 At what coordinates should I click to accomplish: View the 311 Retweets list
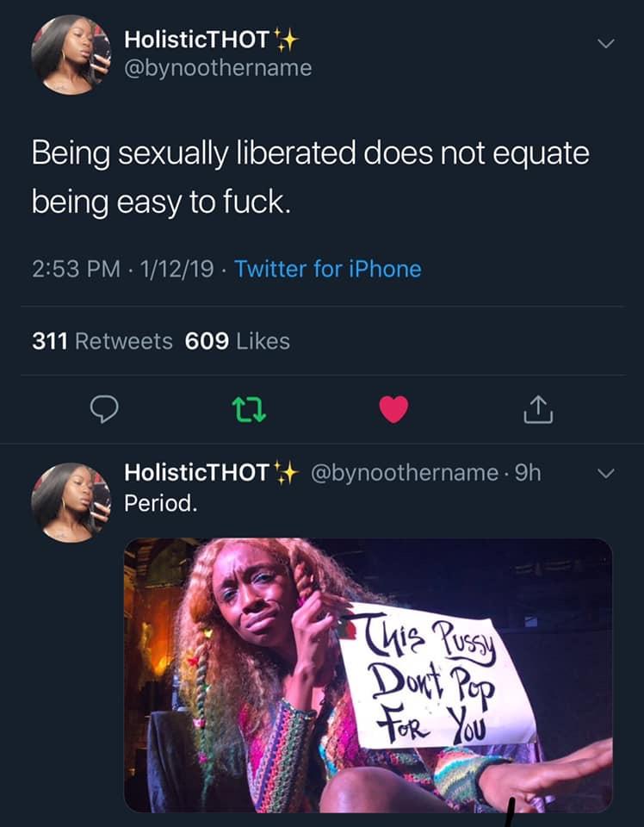click(102, 341)
